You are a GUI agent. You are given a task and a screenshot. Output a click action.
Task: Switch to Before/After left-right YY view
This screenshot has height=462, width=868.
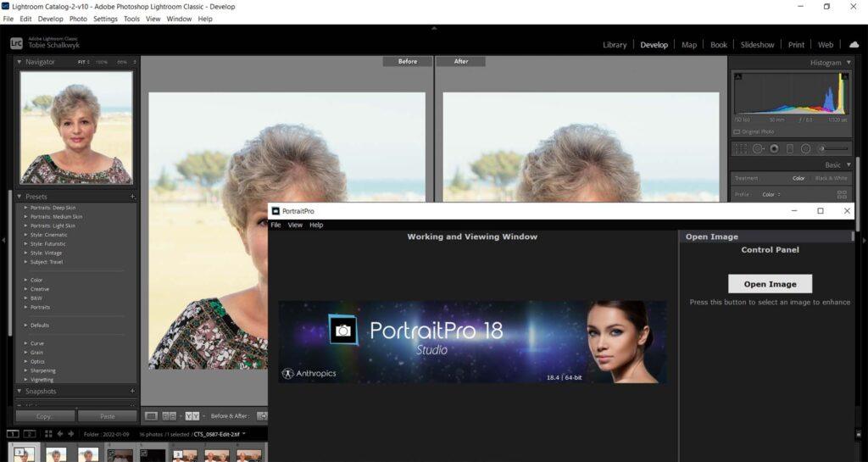coord(192,416)
